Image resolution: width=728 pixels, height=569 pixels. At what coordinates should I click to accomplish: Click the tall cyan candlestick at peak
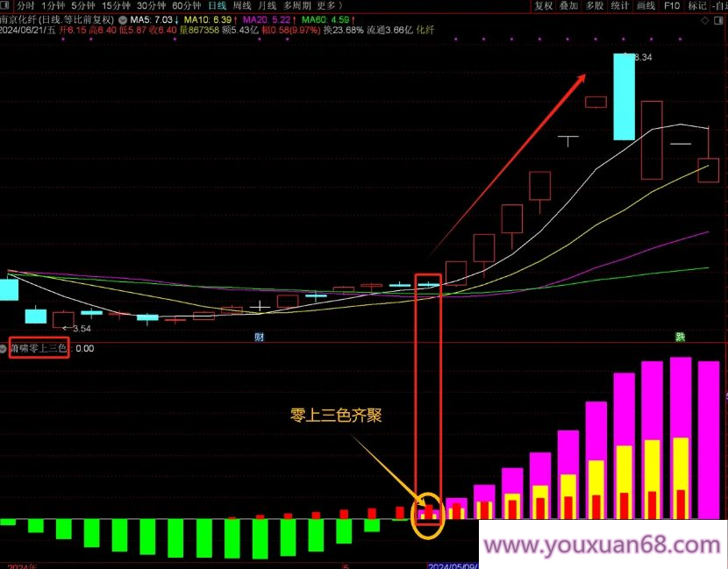pos(624,96)
